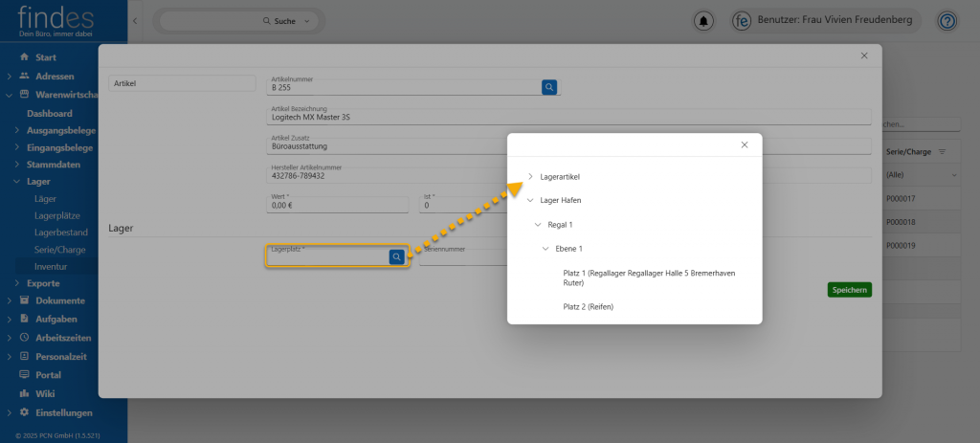
Task: Open the Wiki sidebar item
Action: point(45,393)
